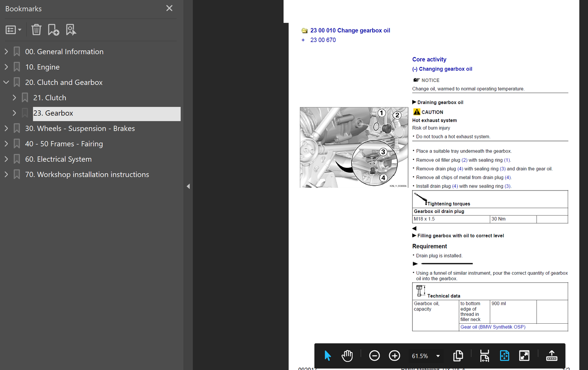This screenshot has height=370, width=588.
Task: Expand the 00. General Information bookmark
Action: (x=6, y=51)
